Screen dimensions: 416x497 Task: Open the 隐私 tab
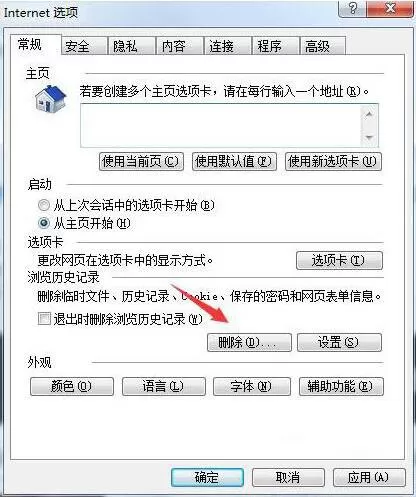click(125, 46)
